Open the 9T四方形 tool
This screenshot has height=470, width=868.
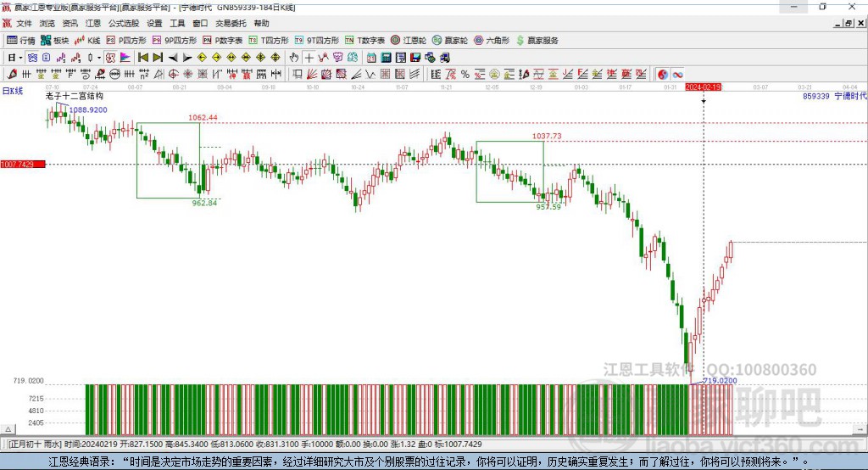(317, 41)
